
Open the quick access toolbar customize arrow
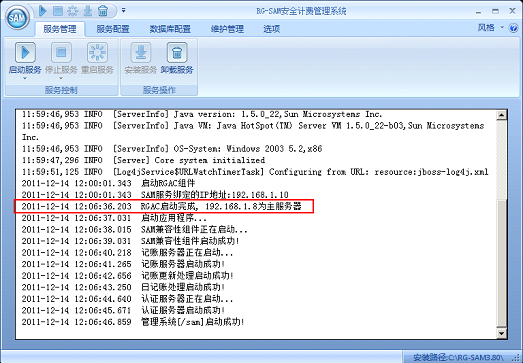pos(123,10)
